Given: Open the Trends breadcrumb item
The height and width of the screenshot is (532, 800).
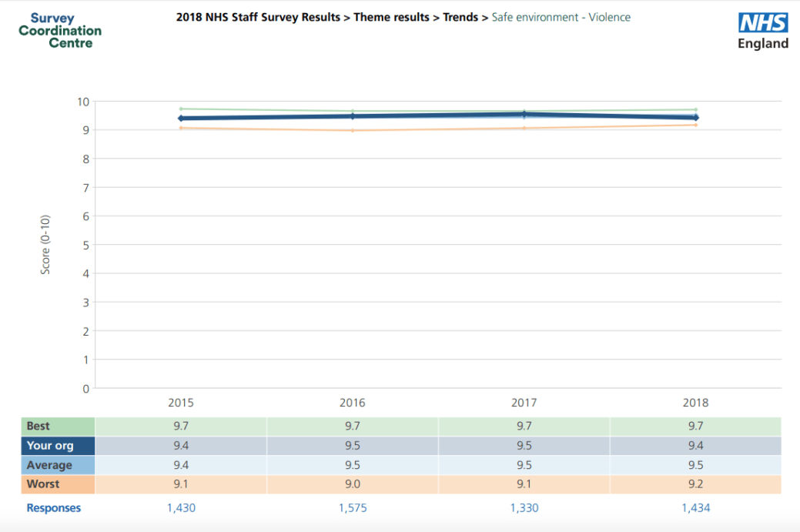Looking at the screenshot, I should [x=460, y=17].
